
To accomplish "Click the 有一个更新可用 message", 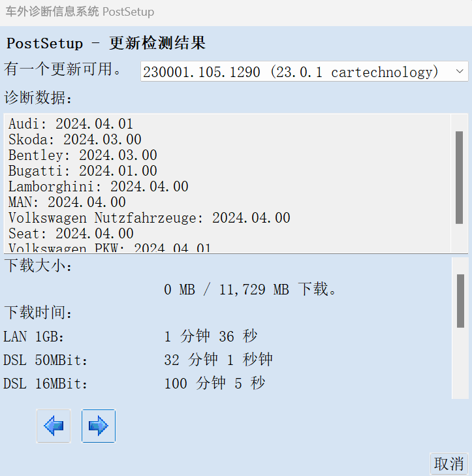I will (63, 69).
